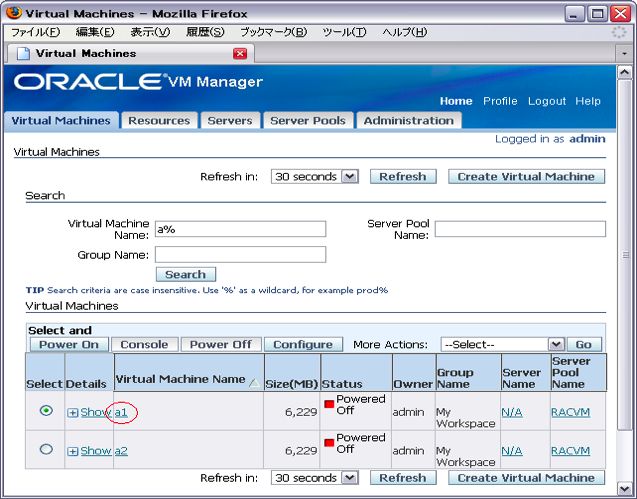Screen dimensions: 637x499
Task: Open the ファイル(F) menu
Action: [x=36, y=32]
